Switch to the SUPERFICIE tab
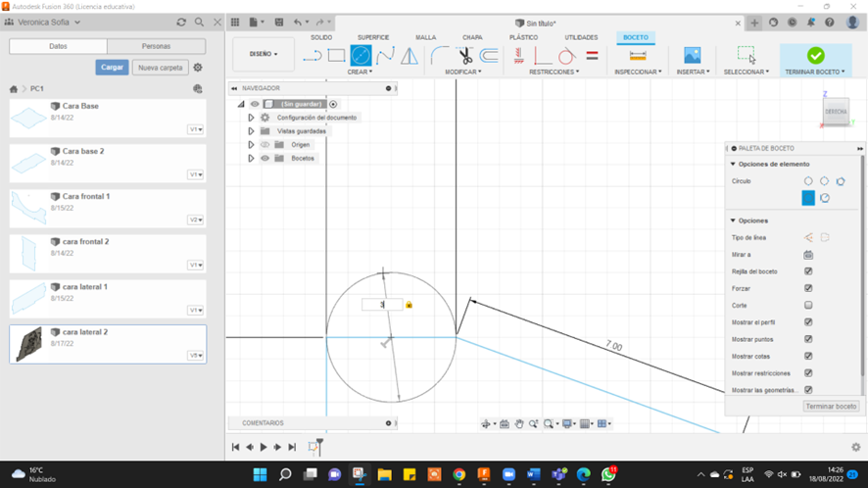This screenshot has width=868, height=488. pos(373,37)
